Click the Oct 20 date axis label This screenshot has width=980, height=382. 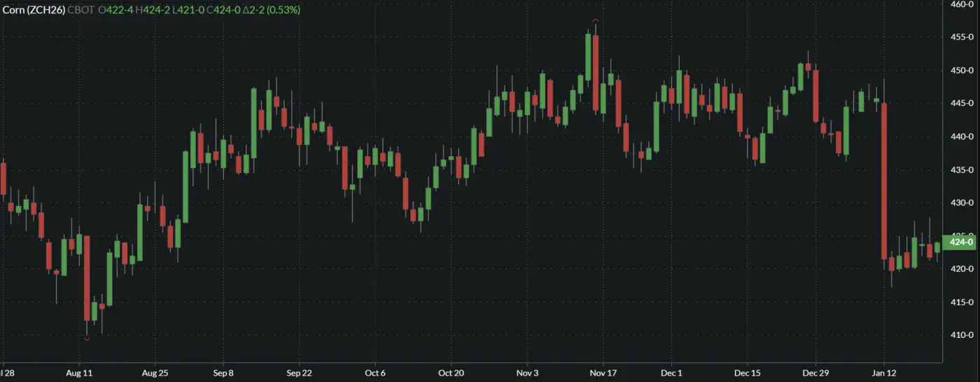(450, 373)
